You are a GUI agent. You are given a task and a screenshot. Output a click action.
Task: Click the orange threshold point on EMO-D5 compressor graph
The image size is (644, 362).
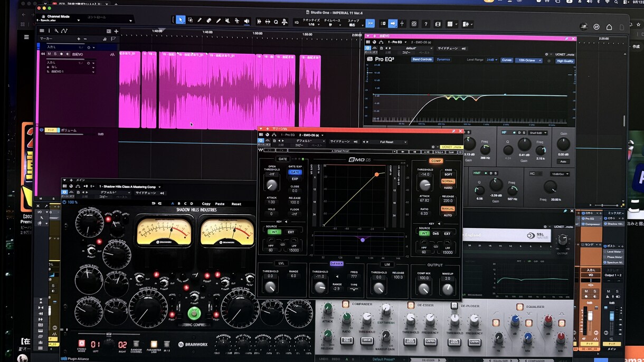pyautogui.click(x=376, y=174)
